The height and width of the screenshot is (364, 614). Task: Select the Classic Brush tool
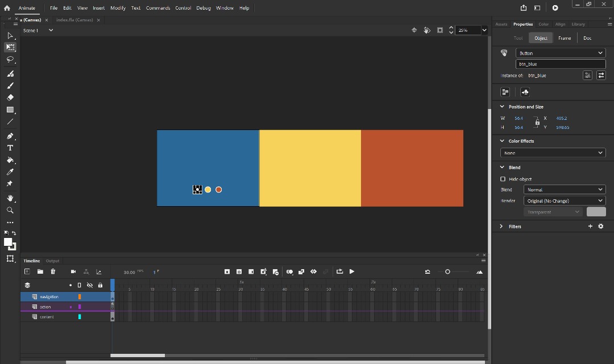[10, 86]
